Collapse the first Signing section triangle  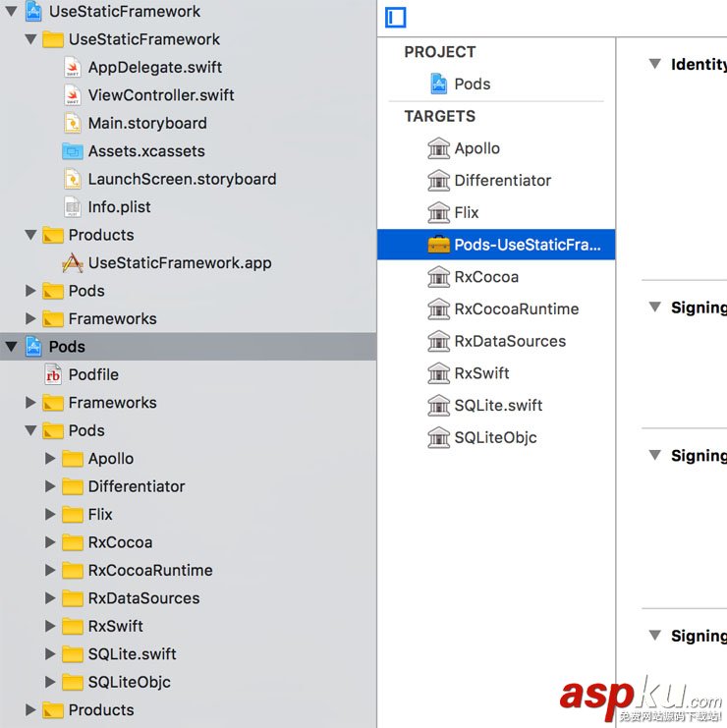(654, 307)
